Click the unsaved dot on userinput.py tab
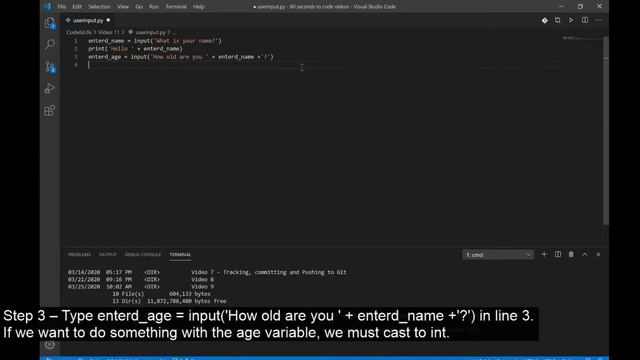Viewport: 640px width, 360px height. tap(108, 20)
